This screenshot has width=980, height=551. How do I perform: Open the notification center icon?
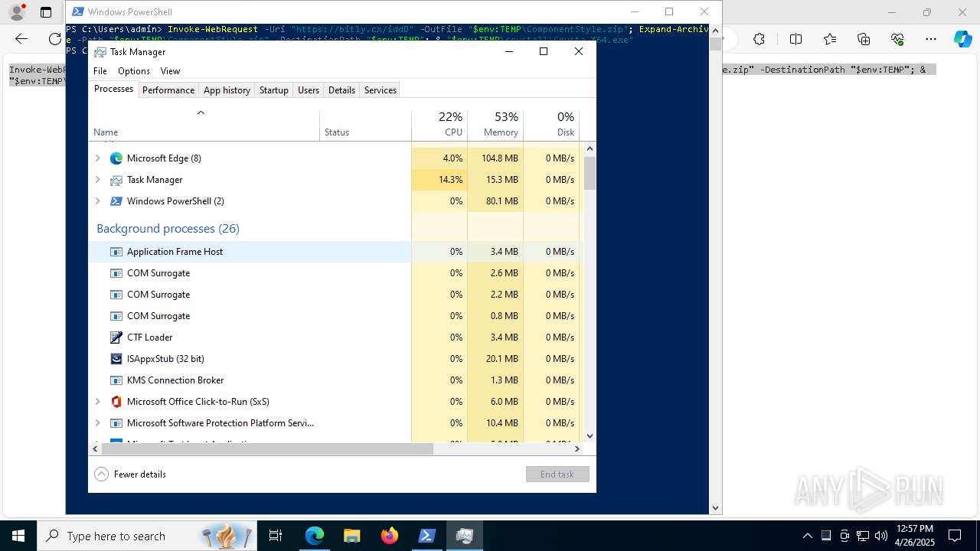[955, 536]
